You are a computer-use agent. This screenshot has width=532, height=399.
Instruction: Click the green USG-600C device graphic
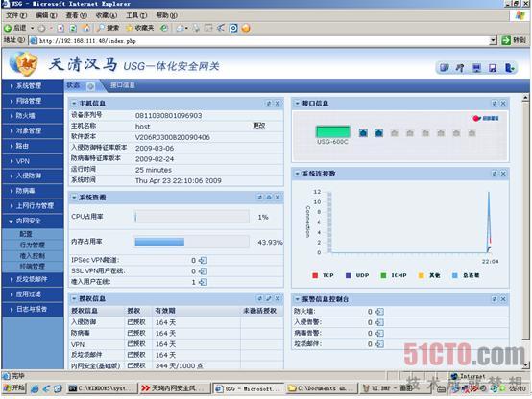tap(333, 131)
